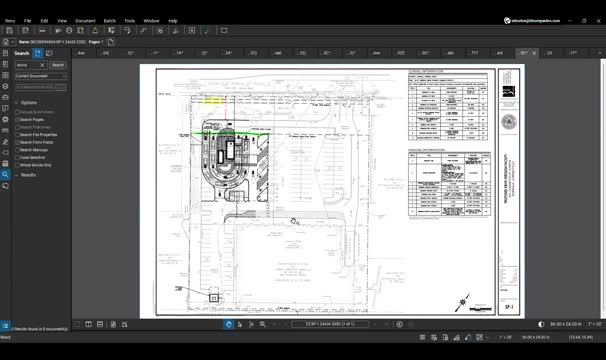Open the Current Document scope dropdown
Image resolution: width=606 pixels, height=360 pixels.
[x=41, y=76]
